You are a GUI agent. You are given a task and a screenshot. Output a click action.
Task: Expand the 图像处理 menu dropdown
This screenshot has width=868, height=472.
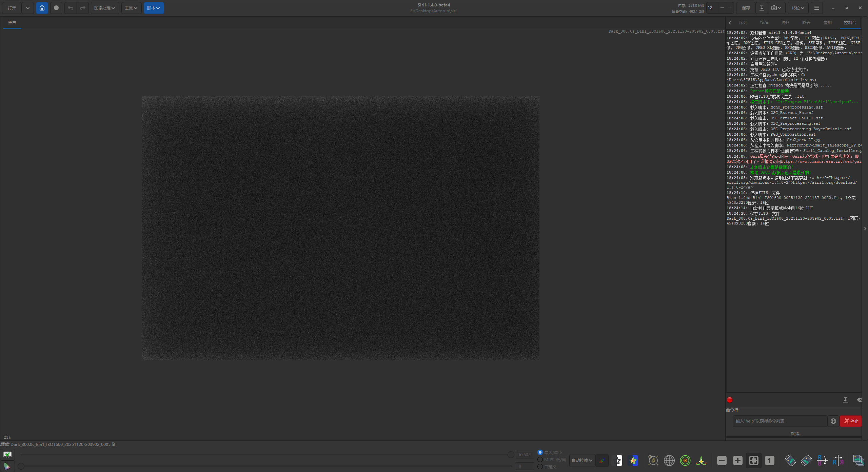[104, 8]
